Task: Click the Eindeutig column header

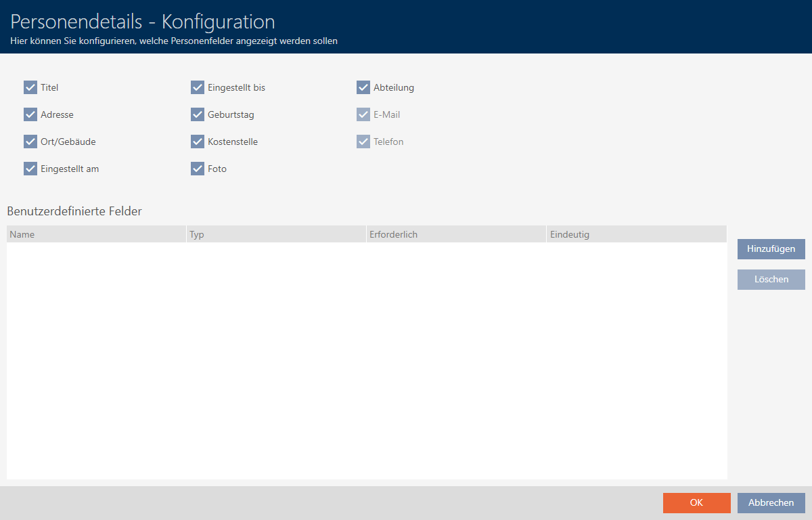Action: (636, 234)
